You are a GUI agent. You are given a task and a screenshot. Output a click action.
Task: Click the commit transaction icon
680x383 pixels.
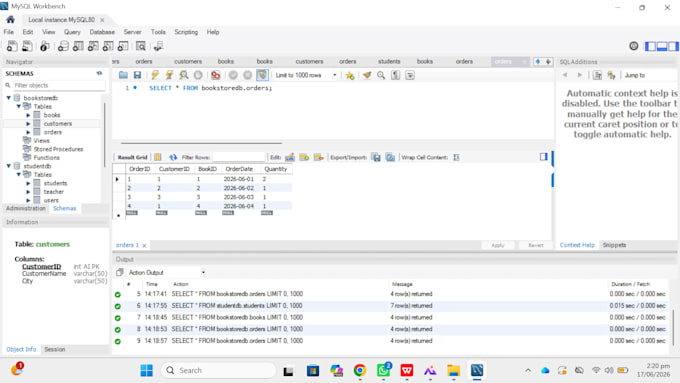coord(233,75)
